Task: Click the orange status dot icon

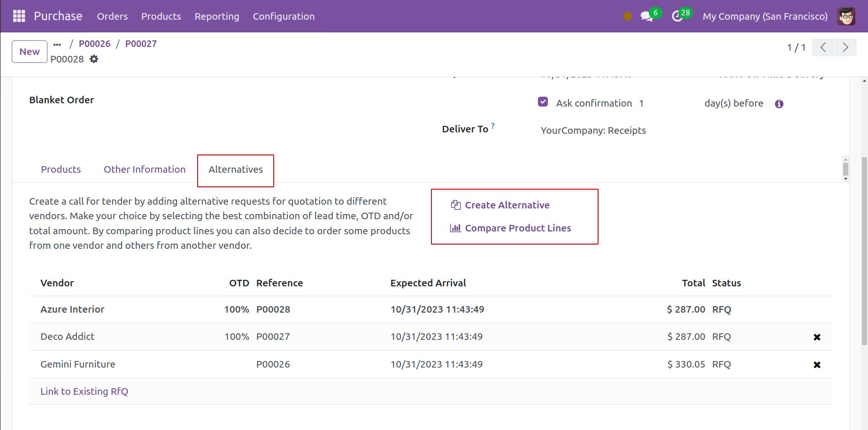Action: [627, 16]
